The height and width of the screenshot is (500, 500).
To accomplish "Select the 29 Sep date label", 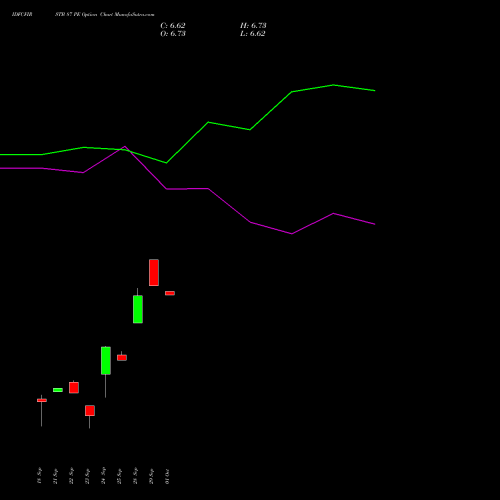I will click(x=151, y=476).
